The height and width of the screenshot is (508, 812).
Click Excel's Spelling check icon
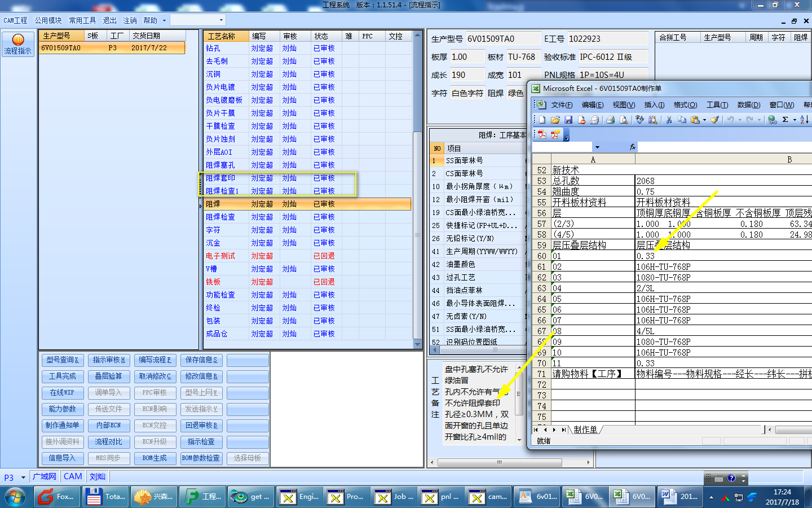[x=639, y=120]
